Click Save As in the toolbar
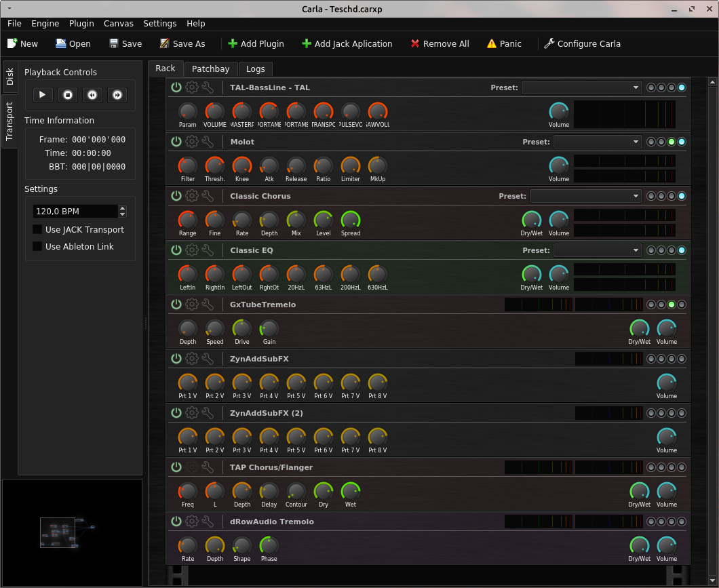 182,43
